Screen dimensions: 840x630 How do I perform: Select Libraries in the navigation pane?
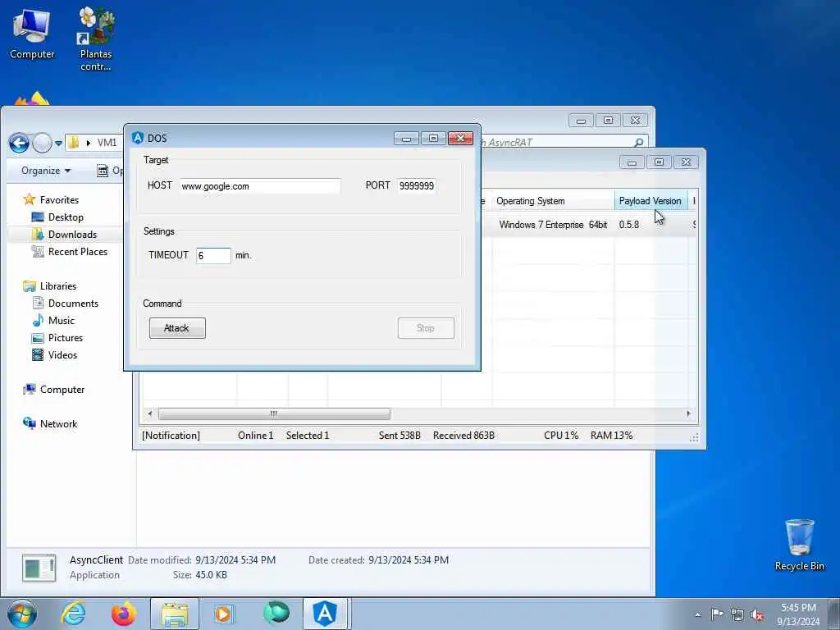[x=58, y=286]
